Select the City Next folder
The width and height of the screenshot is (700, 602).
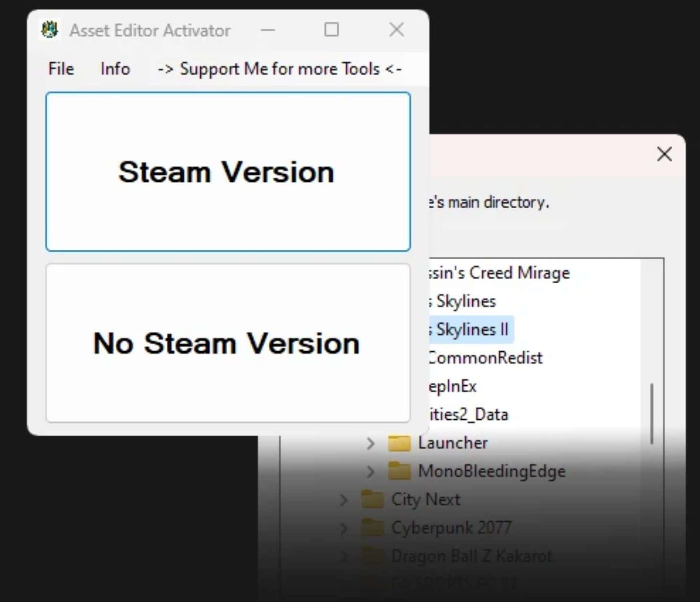[x=426, y=500]
